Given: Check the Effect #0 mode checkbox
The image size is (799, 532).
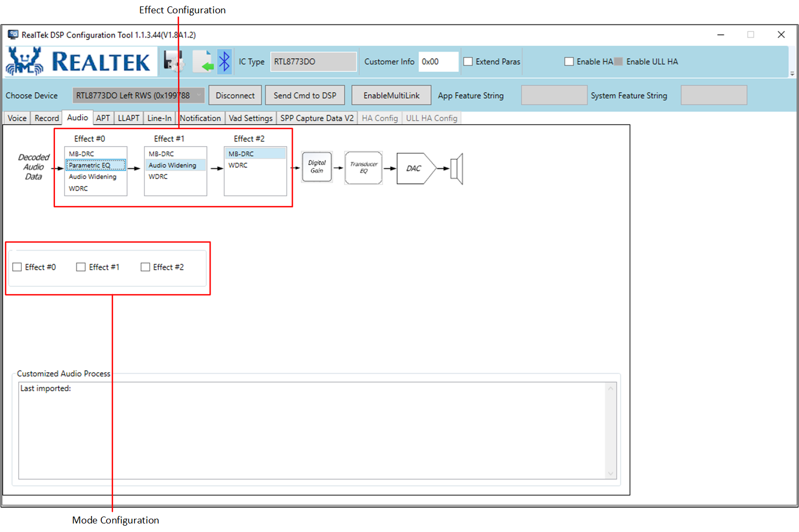Looking at the screenshot, I should tap(17, 267).
